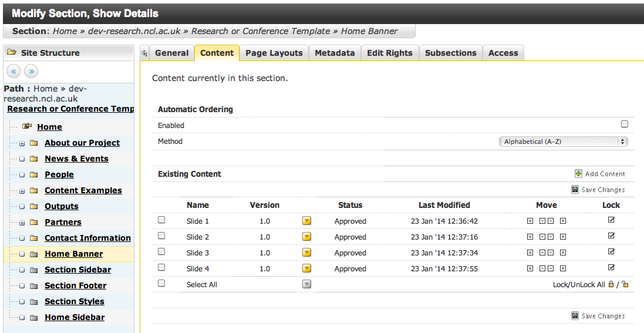Check the Select All checkbox

(x=161, y=284)
